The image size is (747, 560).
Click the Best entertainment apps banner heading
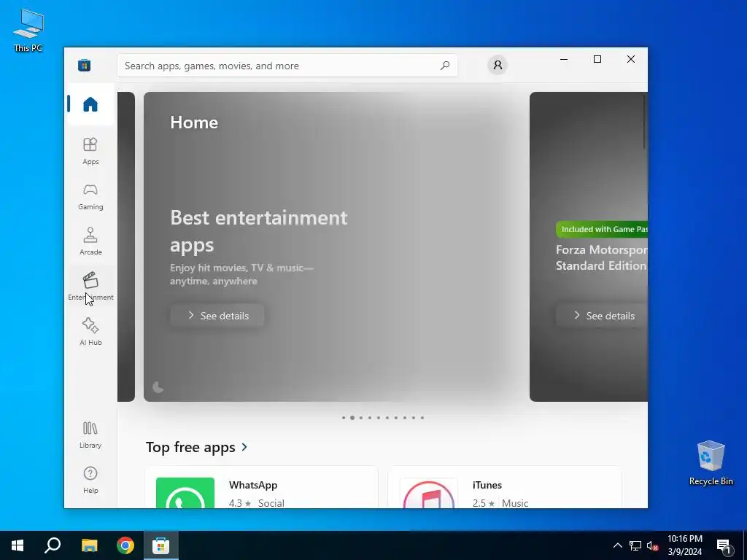(259, 231)
